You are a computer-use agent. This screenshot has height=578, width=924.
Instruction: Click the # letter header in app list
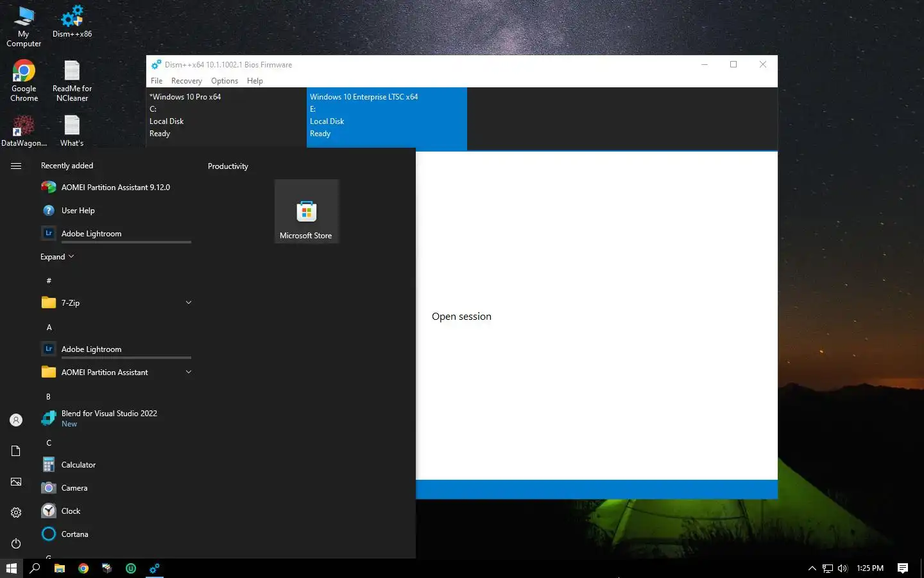49,281
